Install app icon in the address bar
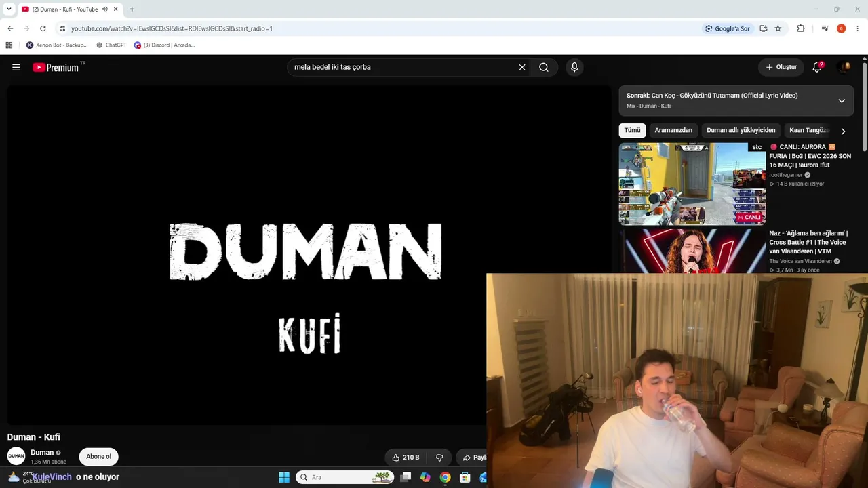868x488 pixels. [764, 28]
